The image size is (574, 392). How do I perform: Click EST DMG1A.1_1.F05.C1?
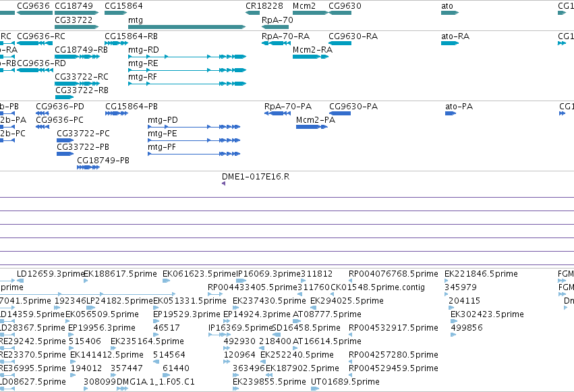156,382
